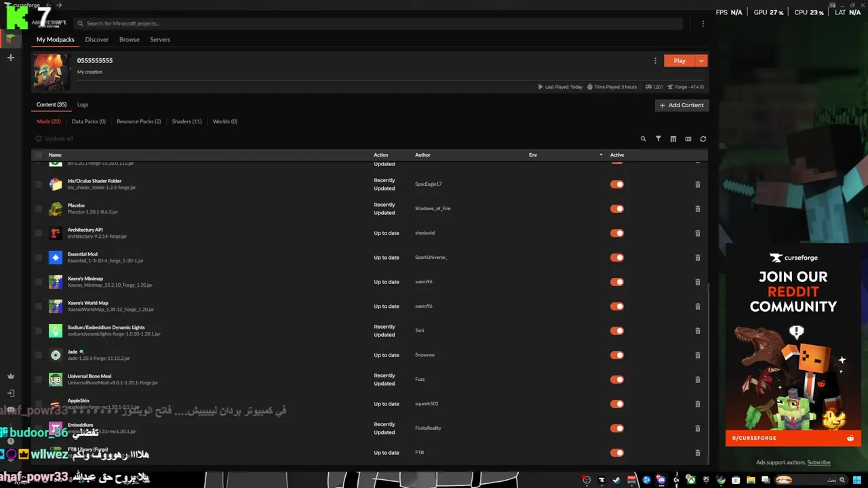Open the My Modpacks tab
868x488 pixels.
(56, 39)
